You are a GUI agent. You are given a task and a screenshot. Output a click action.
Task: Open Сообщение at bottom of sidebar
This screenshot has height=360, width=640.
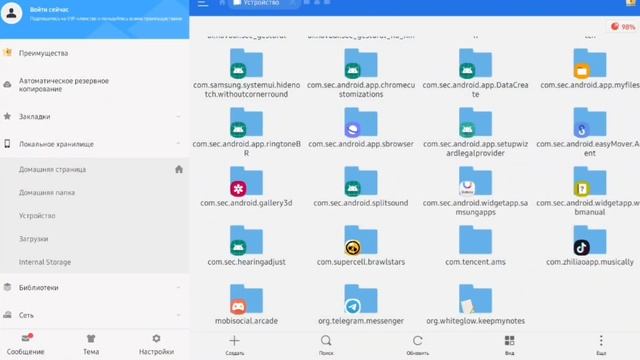click(x=25, y=345)
